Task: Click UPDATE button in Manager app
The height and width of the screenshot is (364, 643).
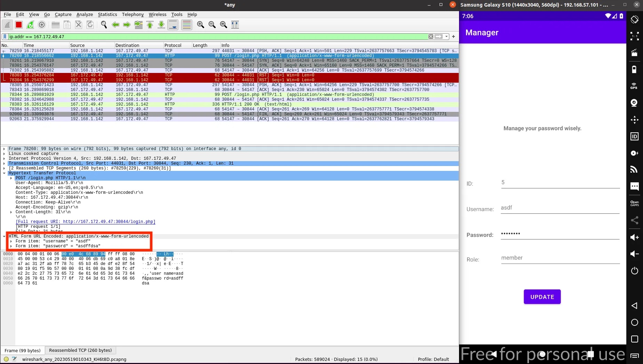Action: click(x=542, y=297)
